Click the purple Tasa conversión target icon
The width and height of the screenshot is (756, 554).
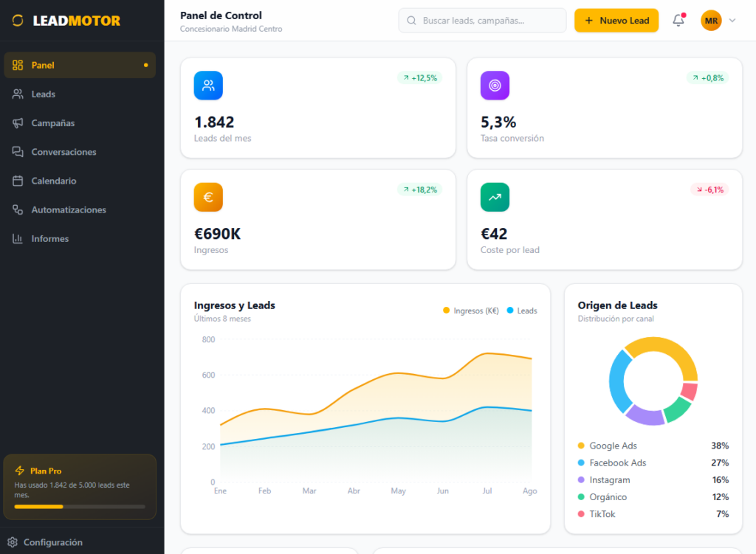pyautogui.click(x=495, y=86)
